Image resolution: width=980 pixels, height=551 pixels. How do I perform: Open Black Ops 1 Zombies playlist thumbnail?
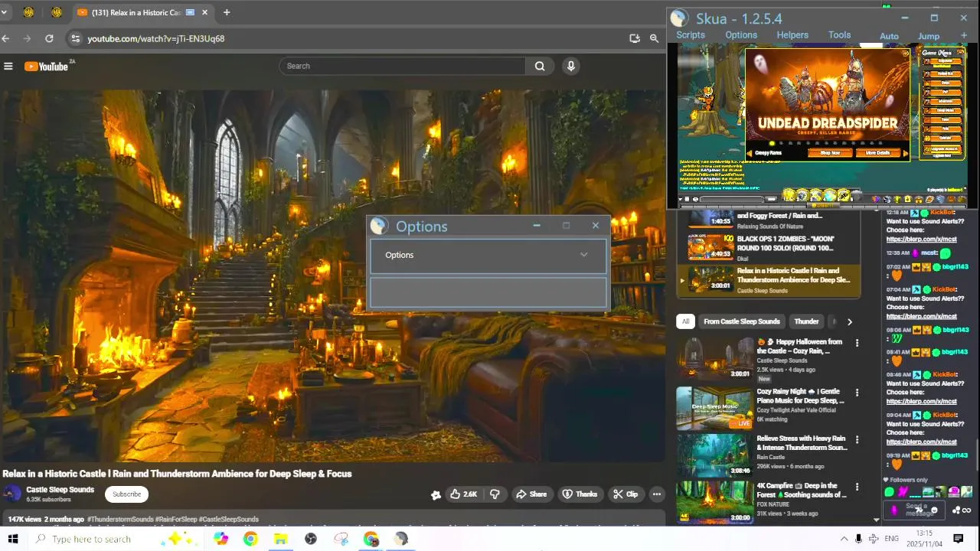711,246
